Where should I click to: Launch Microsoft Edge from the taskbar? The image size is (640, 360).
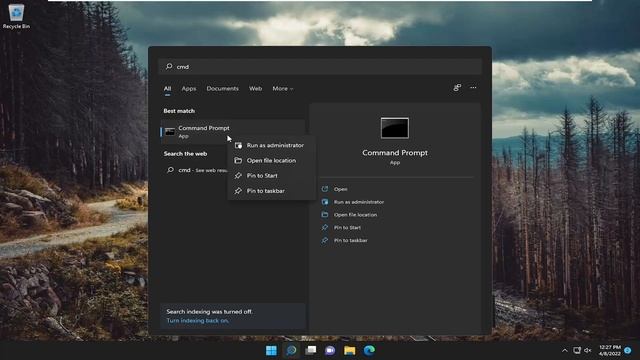369,351
